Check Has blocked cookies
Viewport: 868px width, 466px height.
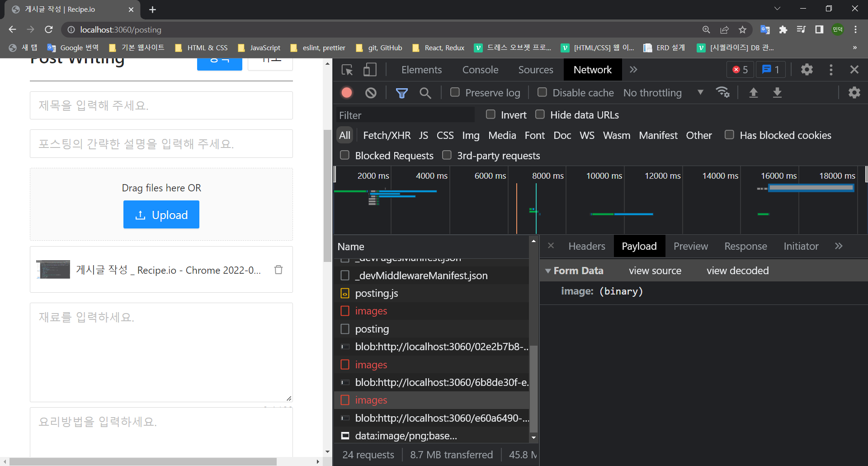pos(729,135)
